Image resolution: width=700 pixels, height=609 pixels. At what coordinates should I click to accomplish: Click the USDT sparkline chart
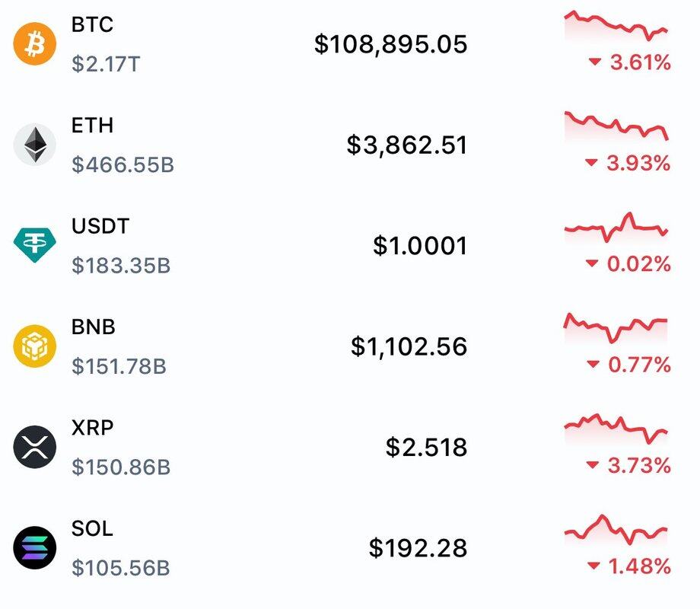click(616, 227)
